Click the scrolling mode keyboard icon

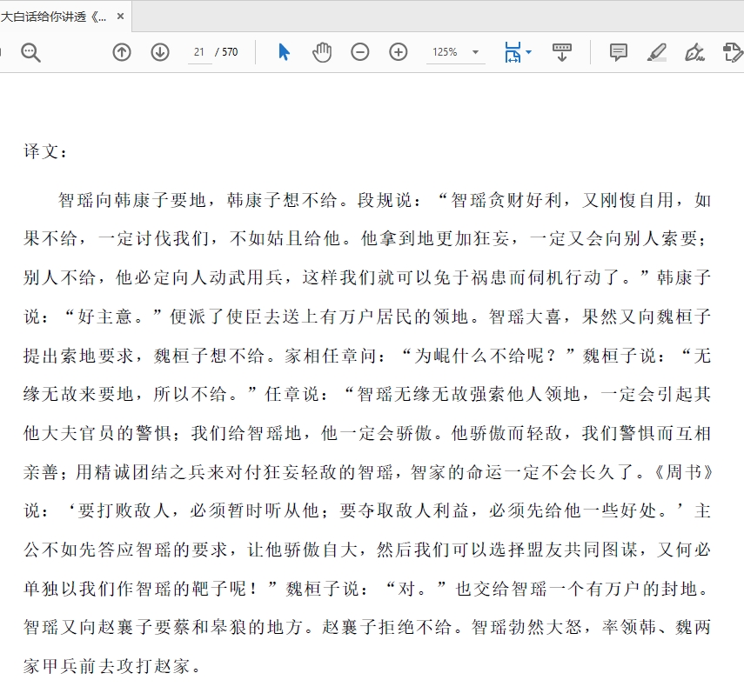click(562, 52)
